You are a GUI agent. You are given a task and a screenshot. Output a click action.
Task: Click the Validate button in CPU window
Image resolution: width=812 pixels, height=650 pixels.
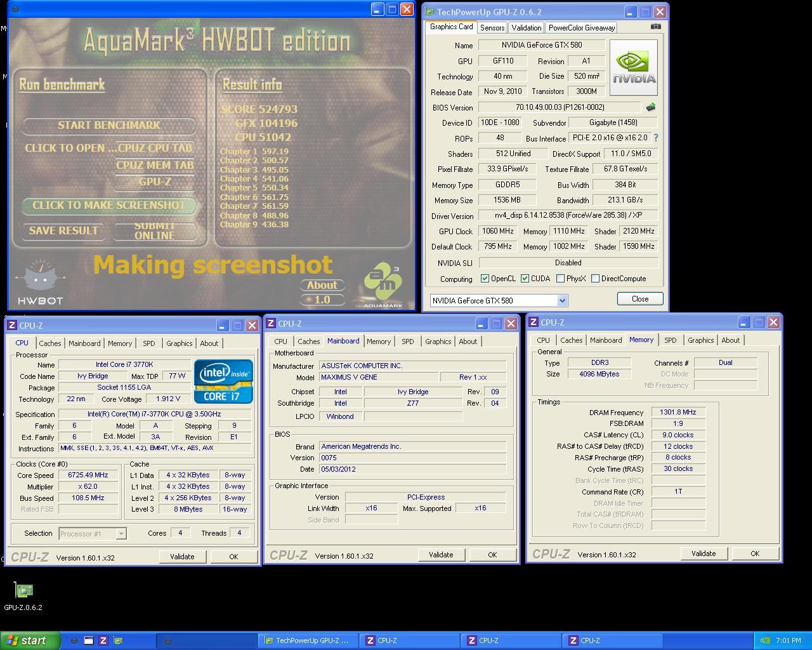pyautogui.click(x=182, y=557)
